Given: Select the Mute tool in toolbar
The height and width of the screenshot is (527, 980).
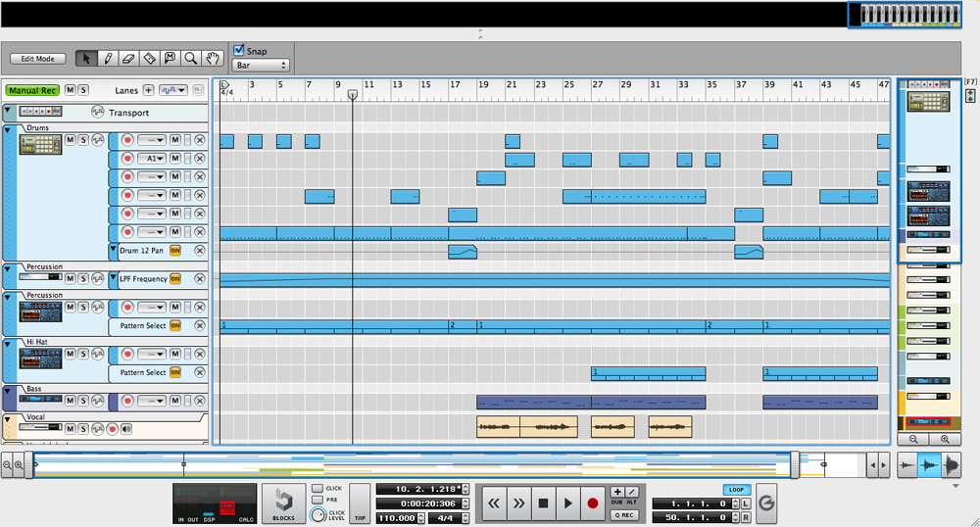Looking at the screenshot, I should (x=170, y=58).
